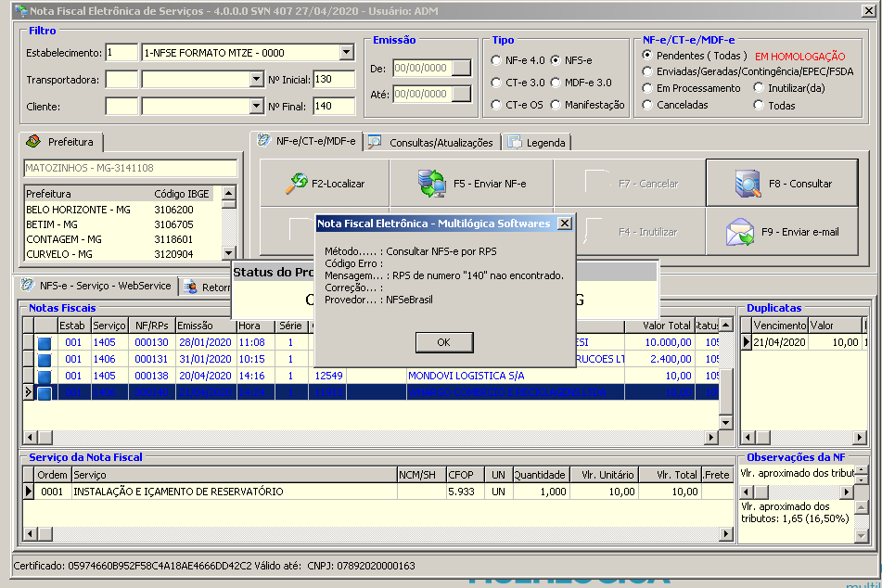Select the NFS-e radio button

click(556, 60)
